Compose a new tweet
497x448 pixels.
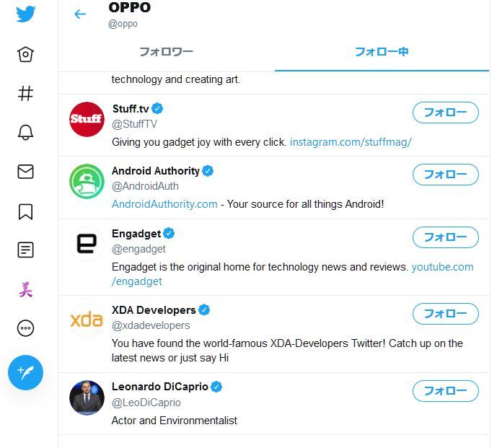pos(26,372)
